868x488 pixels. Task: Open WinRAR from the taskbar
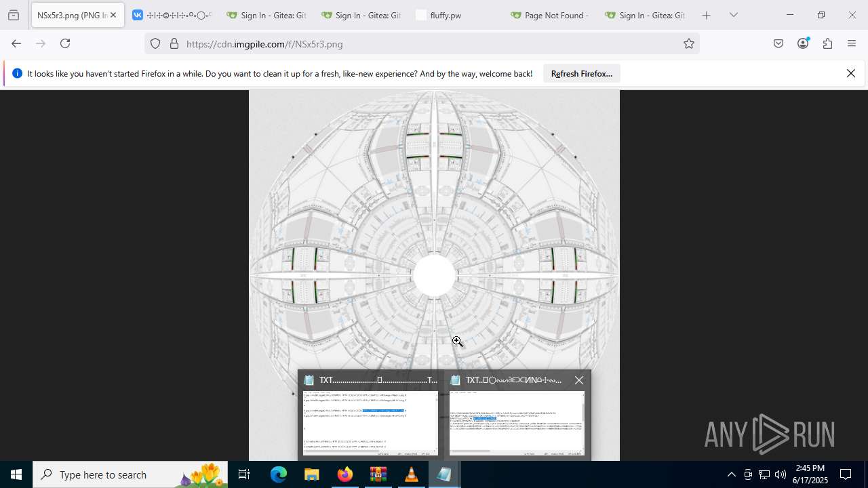[x=378, y=474]
